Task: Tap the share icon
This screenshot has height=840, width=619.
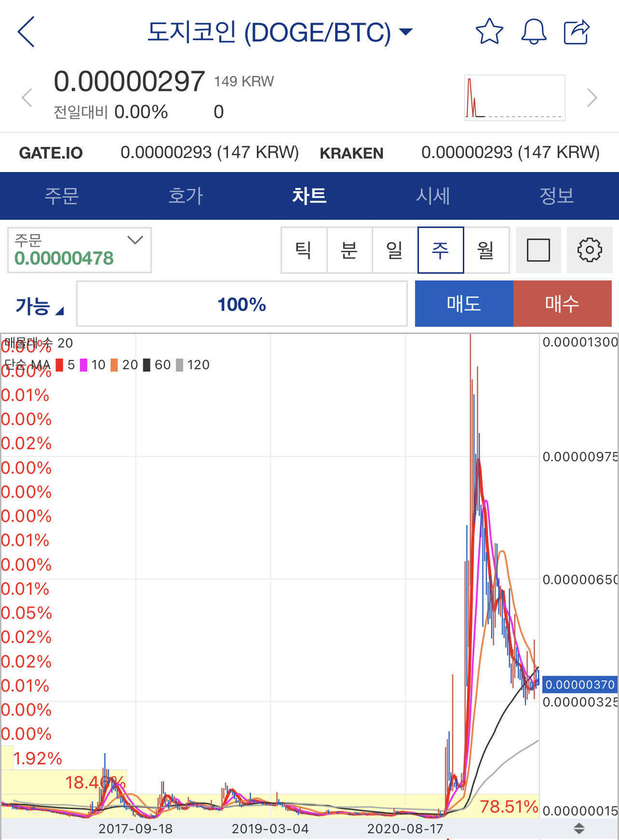Action: point(577,32)
